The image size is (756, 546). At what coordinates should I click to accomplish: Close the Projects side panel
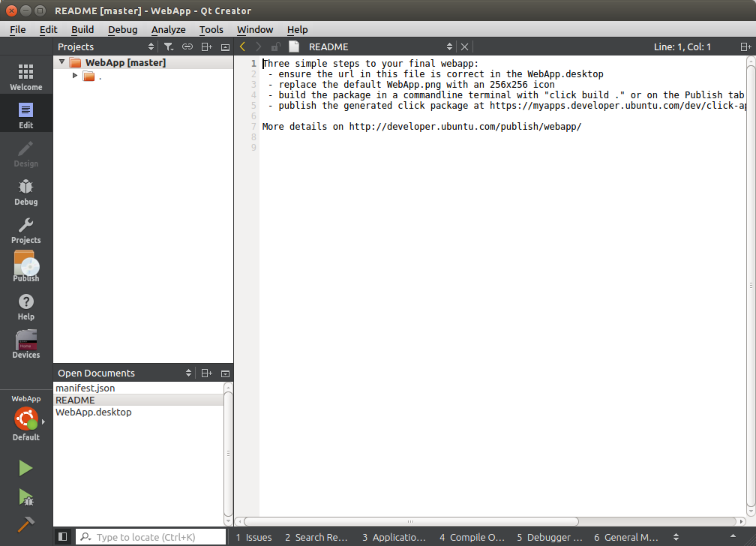coord(225,46)
